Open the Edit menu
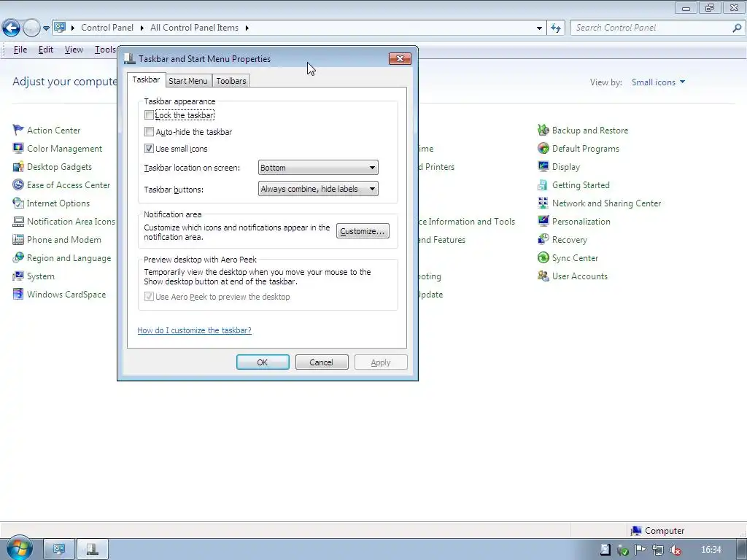Viewport: 747px width, 560px height. [x=46, y=50]
